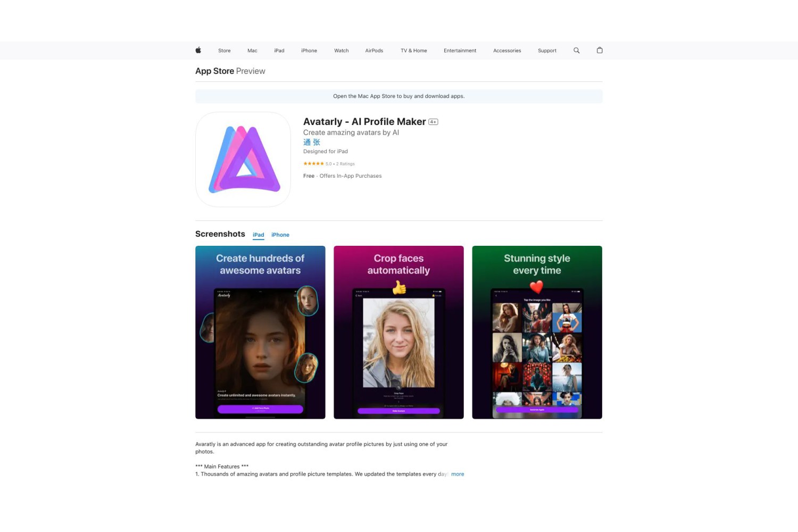Image resolution: width=798 pixels, height=532 pixels.
Task: Click the five-star rating stars
Action: tap(313, 164)
